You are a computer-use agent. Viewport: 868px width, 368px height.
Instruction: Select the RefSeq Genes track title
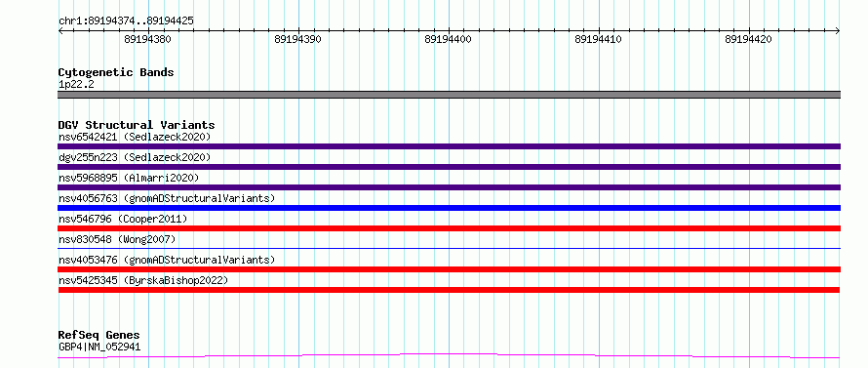[x=99, y=336]
